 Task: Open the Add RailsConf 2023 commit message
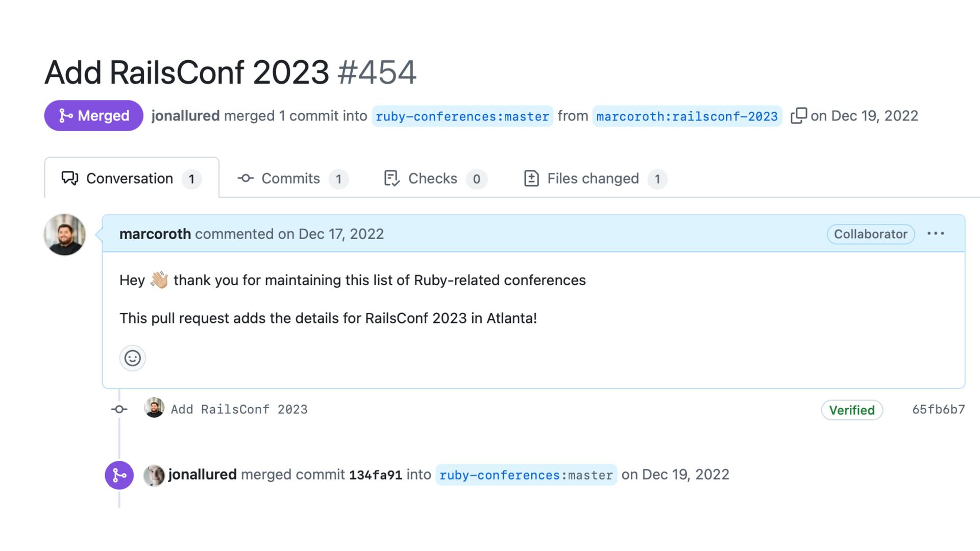(239, 410)
